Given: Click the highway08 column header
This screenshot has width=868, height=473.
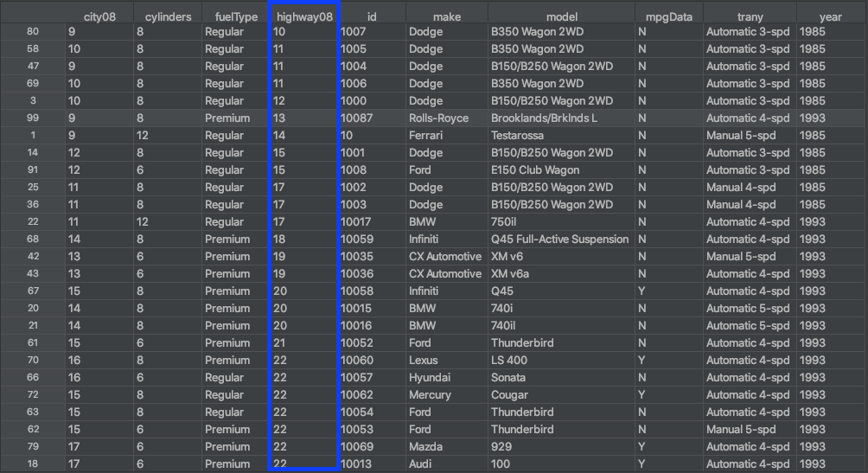Looking at the screenshot, I should [304, 16].
